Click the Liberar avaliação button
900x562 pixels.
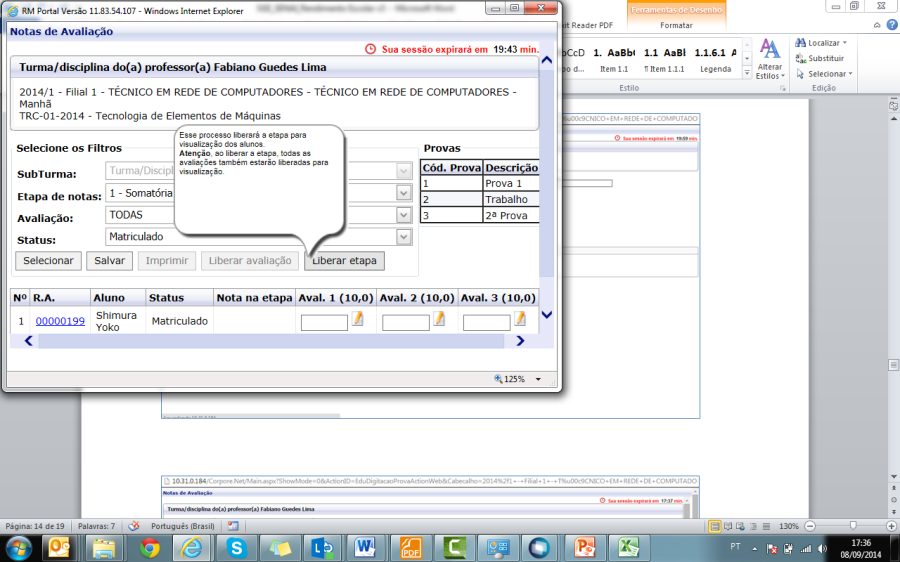point(250,261)
